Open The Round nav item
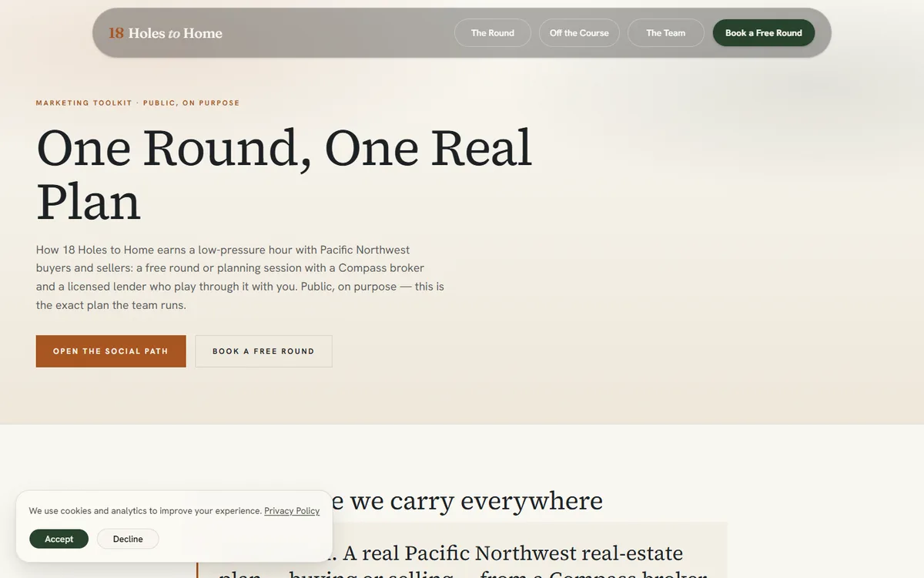This screenshot has height=578, width=924. [x=493, y=33]
